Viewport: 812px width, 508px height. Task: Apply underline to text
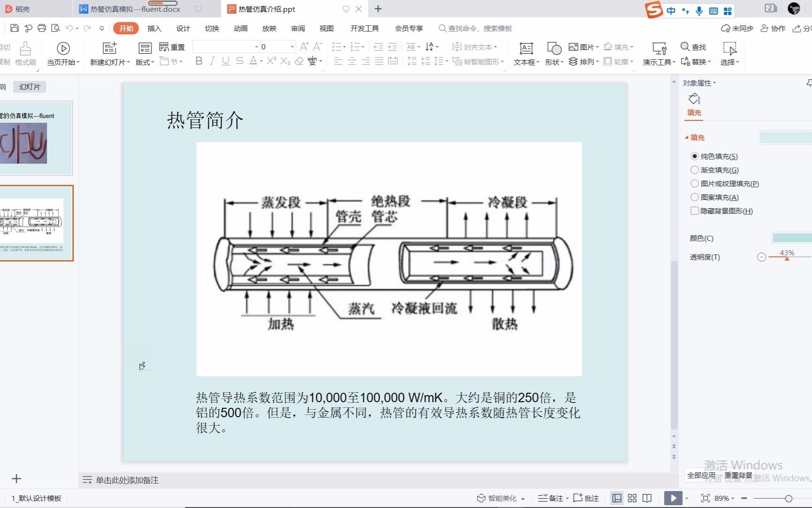tap(226, 61)
